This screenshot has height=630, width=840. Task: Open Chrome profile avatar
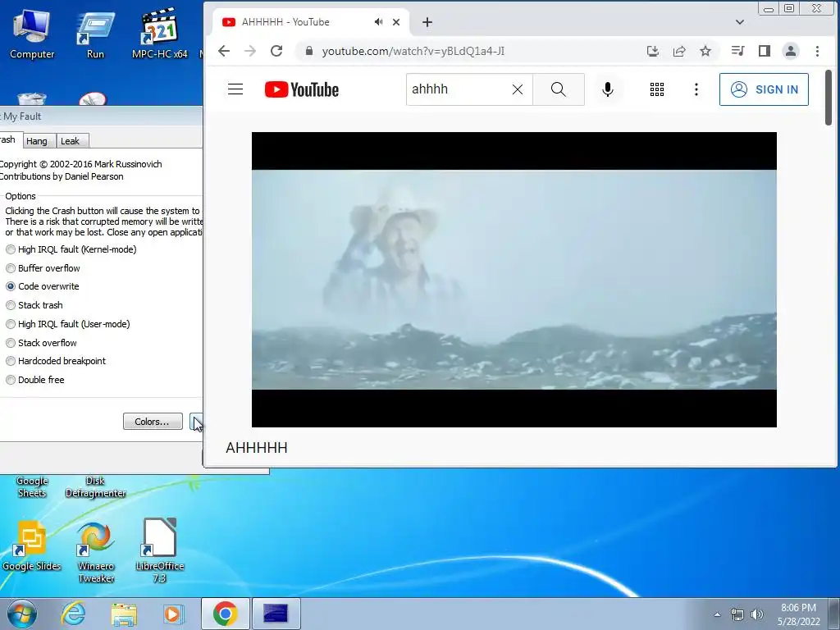[790, 51]
